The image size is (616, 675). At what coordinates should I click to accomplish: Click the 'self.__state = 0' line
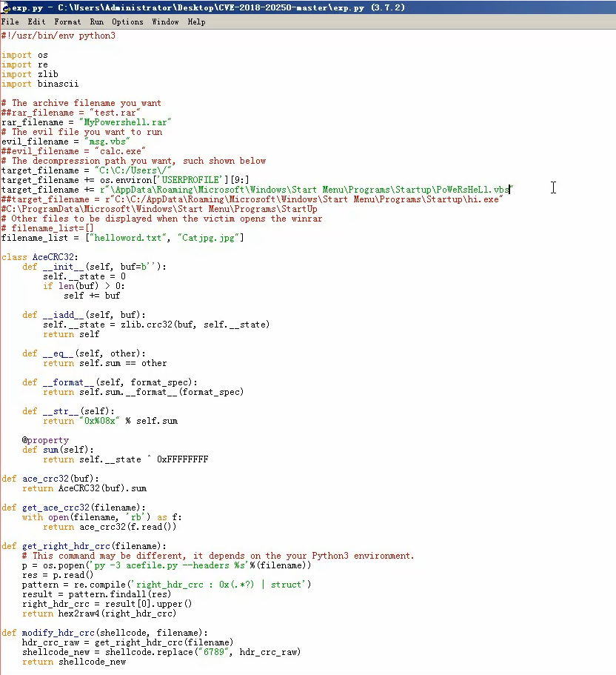(x=84, y=276)
